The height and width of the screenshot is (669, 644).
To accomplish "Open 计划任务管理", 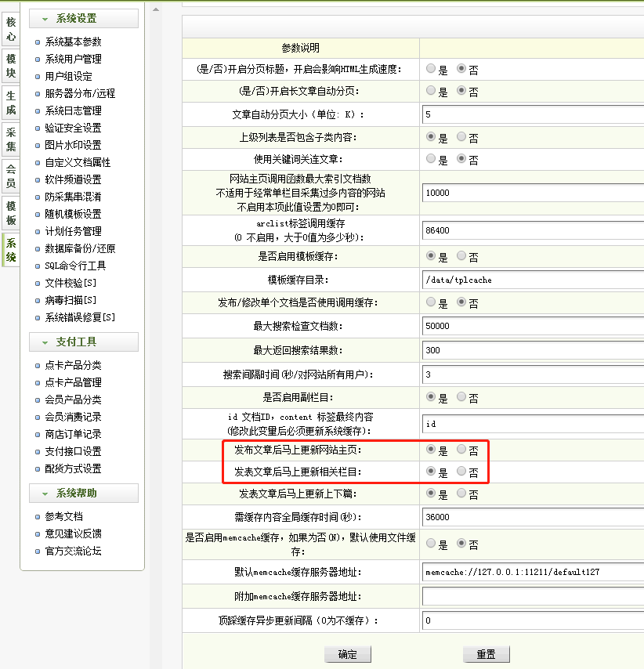I will coord(73,231).
